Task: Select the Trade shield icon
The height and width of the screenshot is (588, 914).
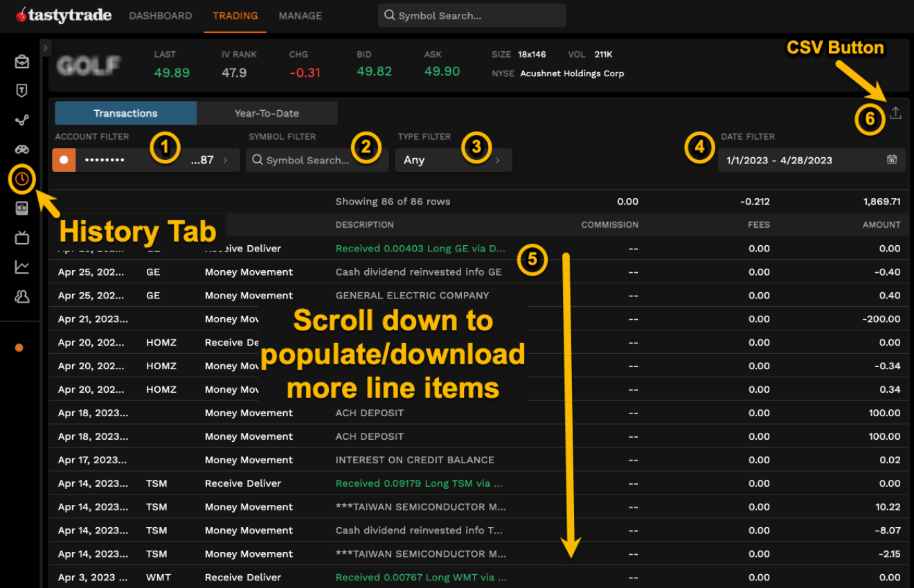Action: point(21,90)
